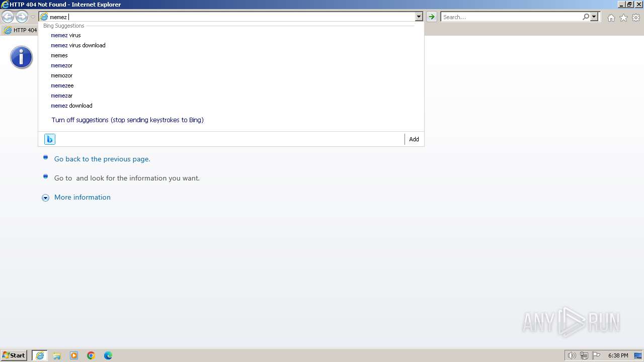This screenshot has height=362, width=644.
Task: Click the network tray icon
Action: [584, 355]
